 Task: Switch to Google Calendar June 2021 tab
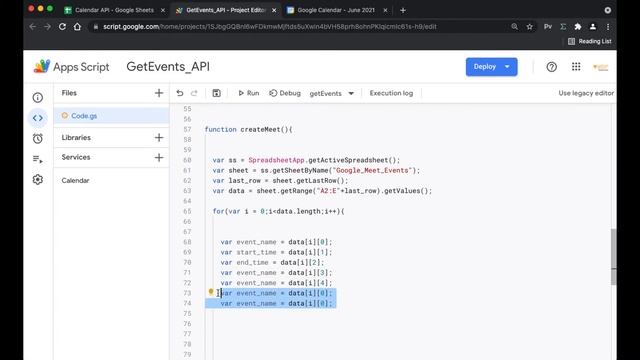(336, 10)
